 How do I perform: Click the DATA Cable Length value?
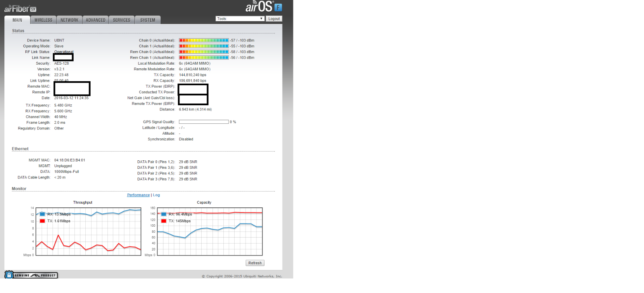(60, 177)
